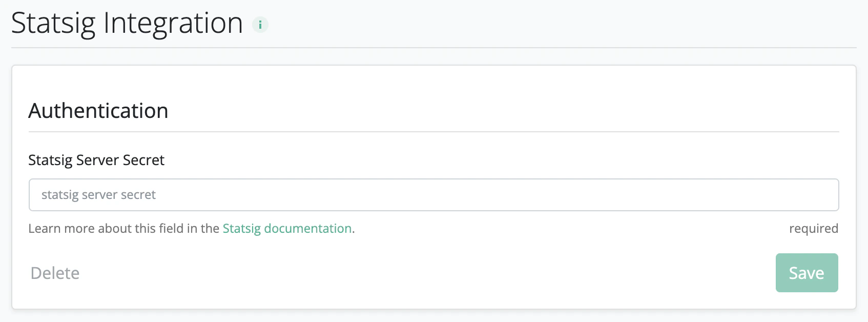Click inside the Statsig Server Secret text box
Viewport: 868px width, 322px height.
coord(433,195)
